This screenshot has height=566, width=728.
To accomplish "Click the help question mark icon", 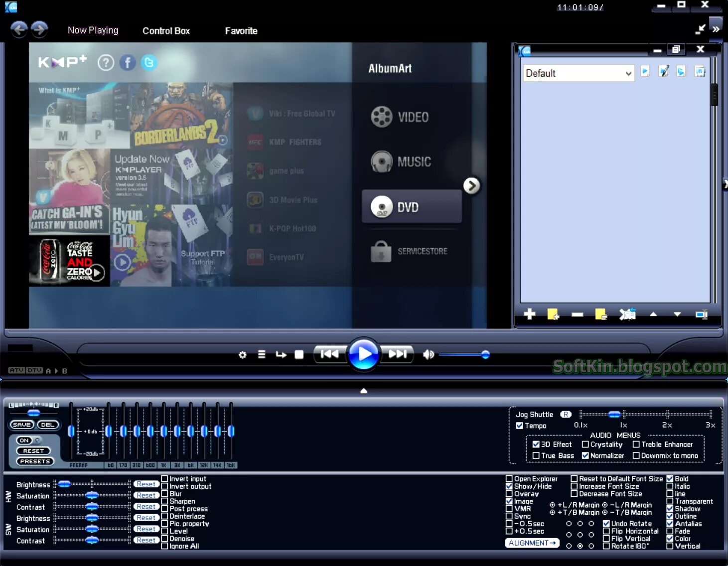I will point(106,62).
